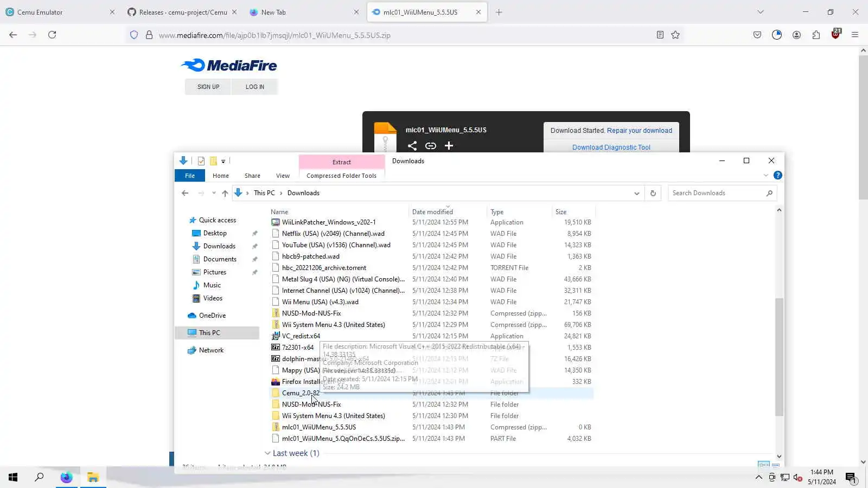Screen dimensions: 868x488
Task: Select the Cemu_2.0-82 folder
Action: tap(301, 393)
